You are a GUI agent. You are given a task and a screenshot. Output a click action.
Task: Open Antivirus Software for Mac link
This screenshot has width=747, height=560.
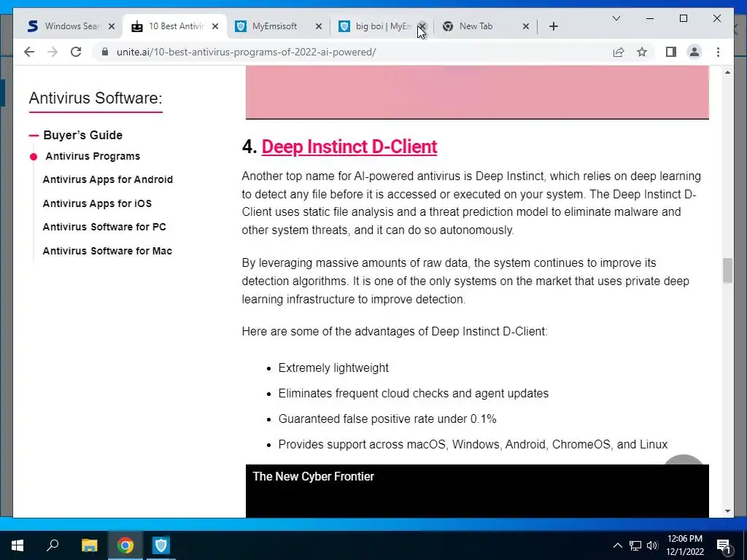[x=107, y=251]
